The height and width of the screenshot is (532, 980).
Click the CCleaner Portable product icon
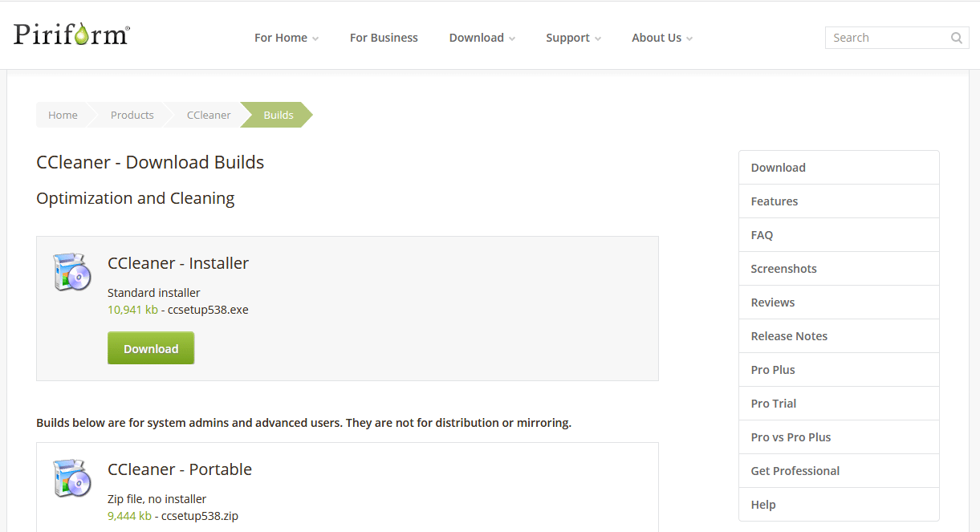(x=72, y=478)
